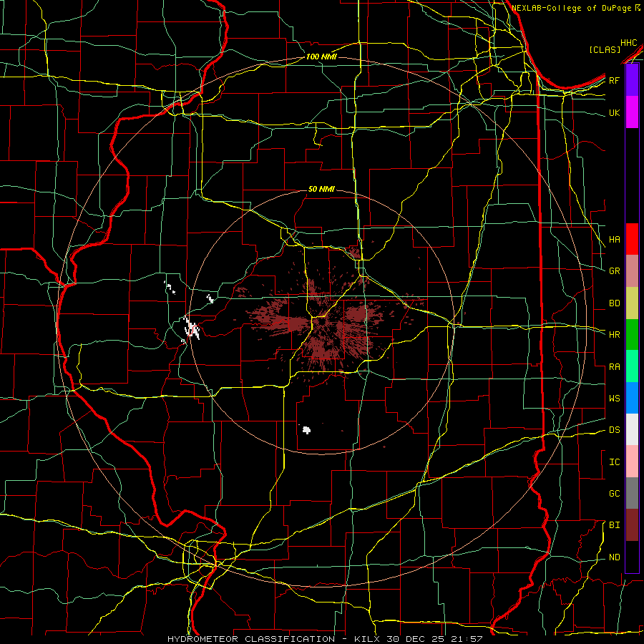644x644 pixels.
Task: Click the HHC product label
Action: (629, 43)
